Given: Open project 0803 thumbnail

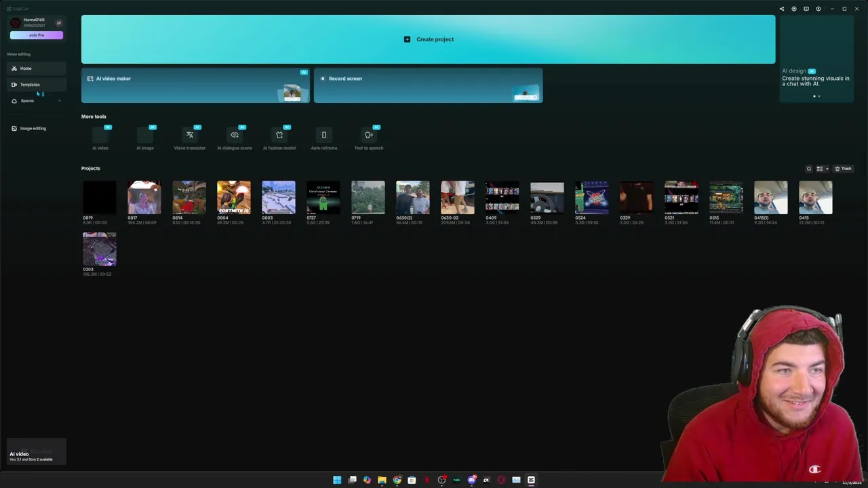Looking at the screenshot, I should (279, 197).
